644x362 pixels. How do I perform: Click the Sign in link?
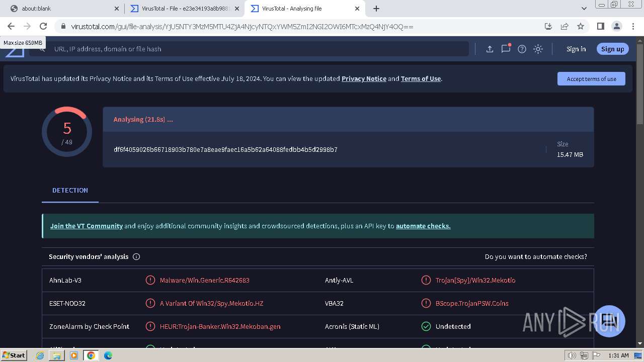pos(576,49)
